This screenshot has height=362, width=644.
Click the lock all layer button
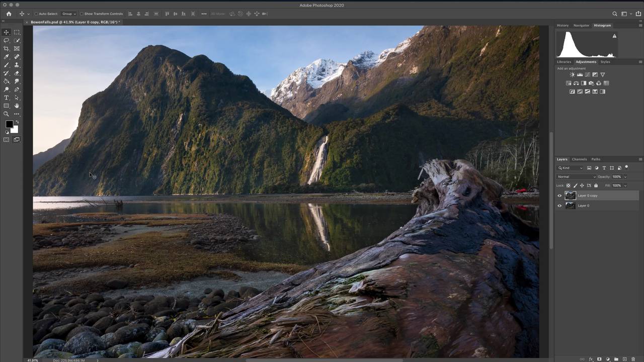[596, 186]
